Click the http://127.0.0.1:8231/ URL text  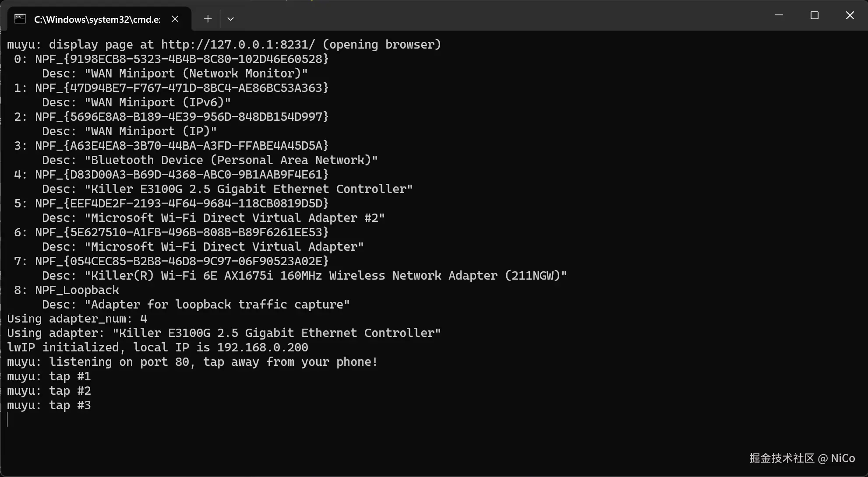pyautogui.click(x=238, y=45)
